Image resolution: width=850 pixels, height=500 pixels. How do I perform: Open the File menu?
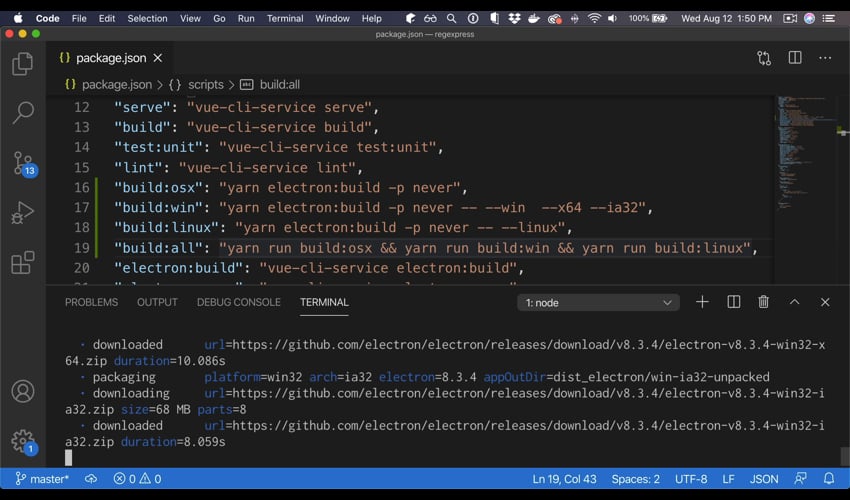pyautogui.click(x=79, y=18)
